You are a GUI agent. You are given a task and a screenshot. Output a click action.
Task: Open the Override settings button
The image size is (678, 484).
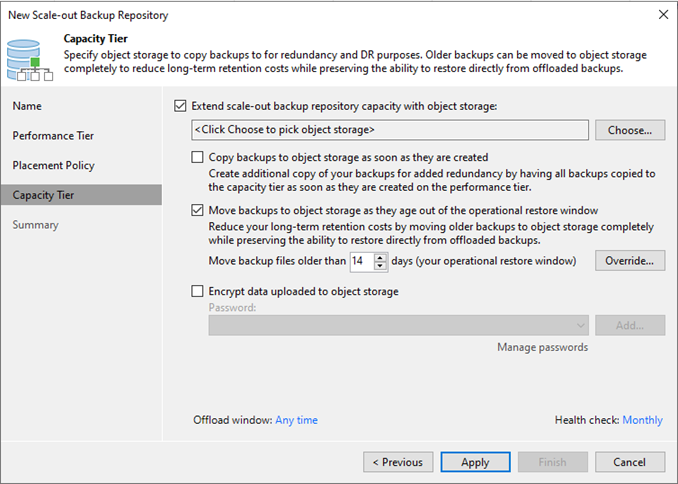tap(630, 261)
